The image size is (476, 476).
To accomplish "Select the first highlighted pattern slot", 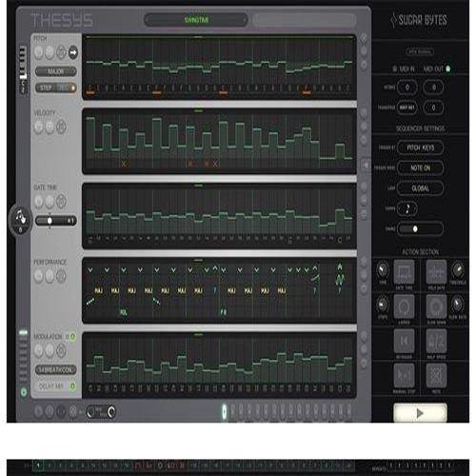I will (224, 411).
